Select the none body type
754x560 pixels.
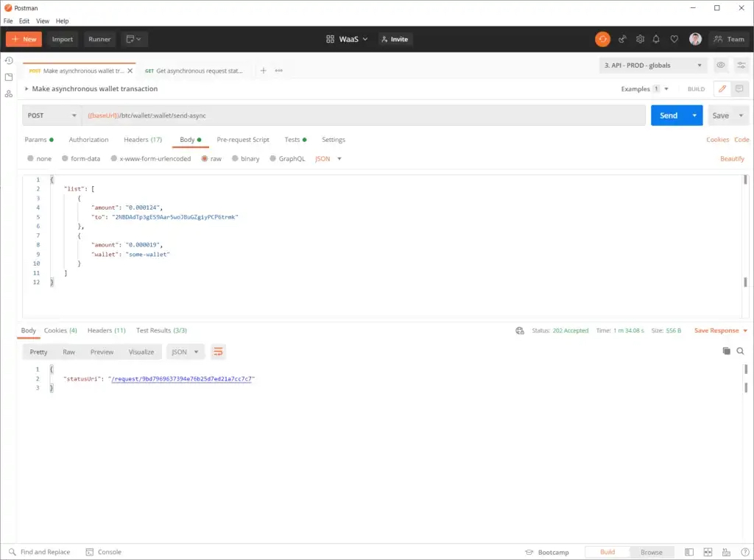coord(40,159)
